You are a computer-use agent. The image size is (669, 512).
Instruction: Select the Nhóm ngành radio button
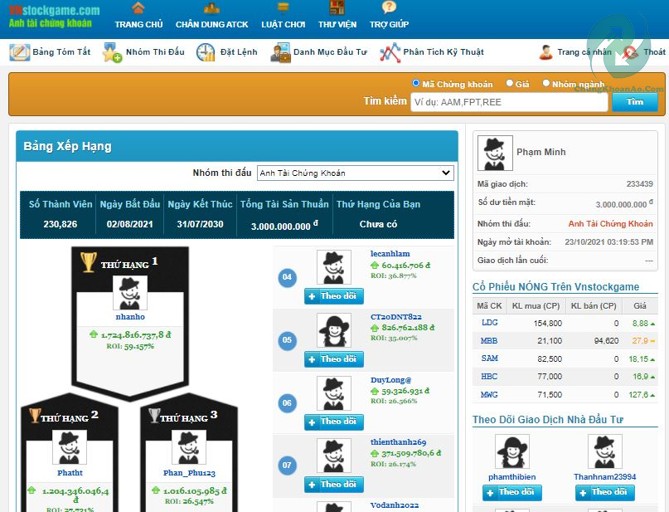(x=546, y=84)
